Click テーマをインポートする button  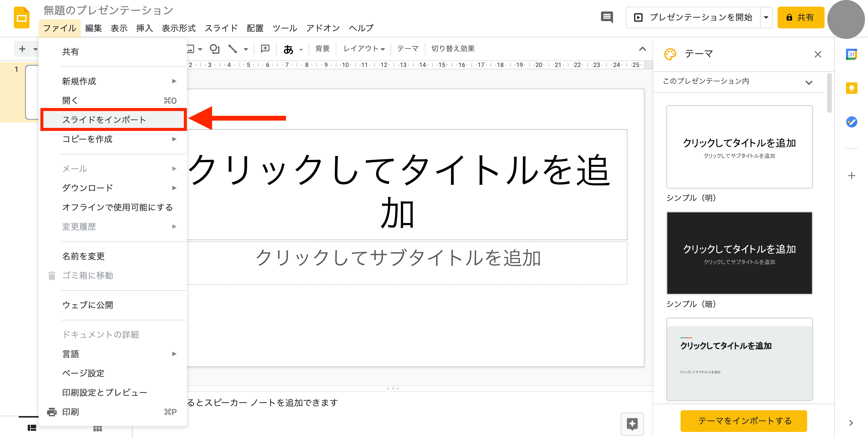[x=744, y=421]
